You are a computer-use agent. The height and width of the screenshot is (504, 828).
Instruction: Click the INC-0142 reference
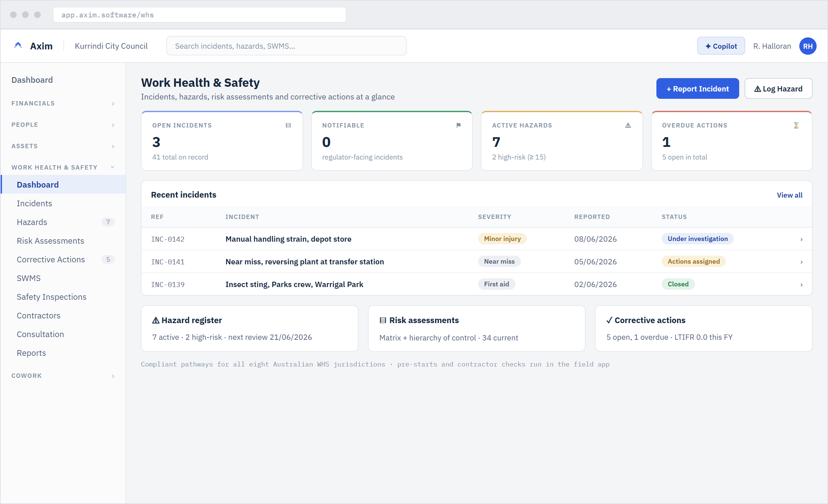click(x=168, y=239)
